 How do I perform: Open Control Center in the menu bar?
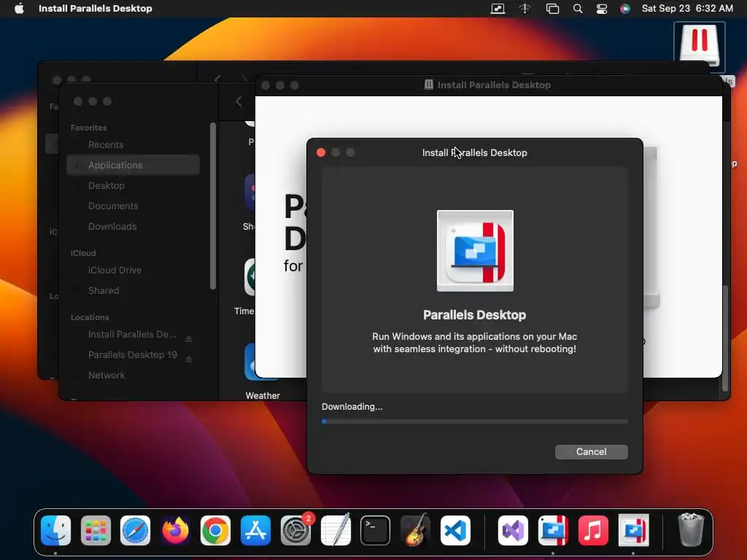[x=602, y=9]
